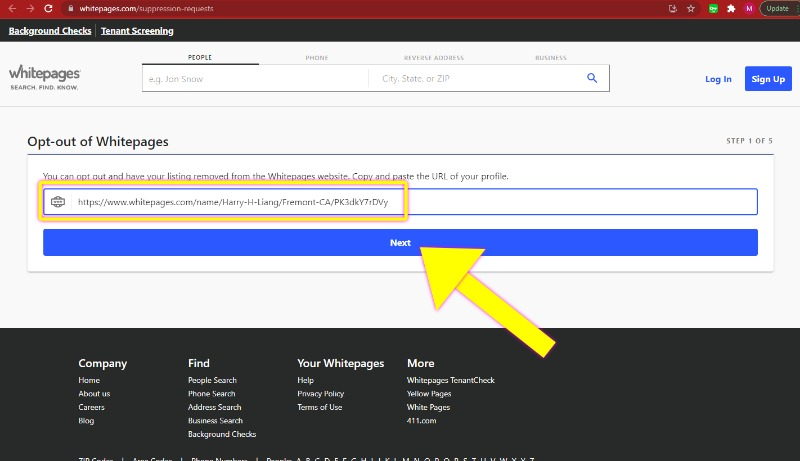Open the footer Careers link

pyautogui.click(x=91, y=407)
